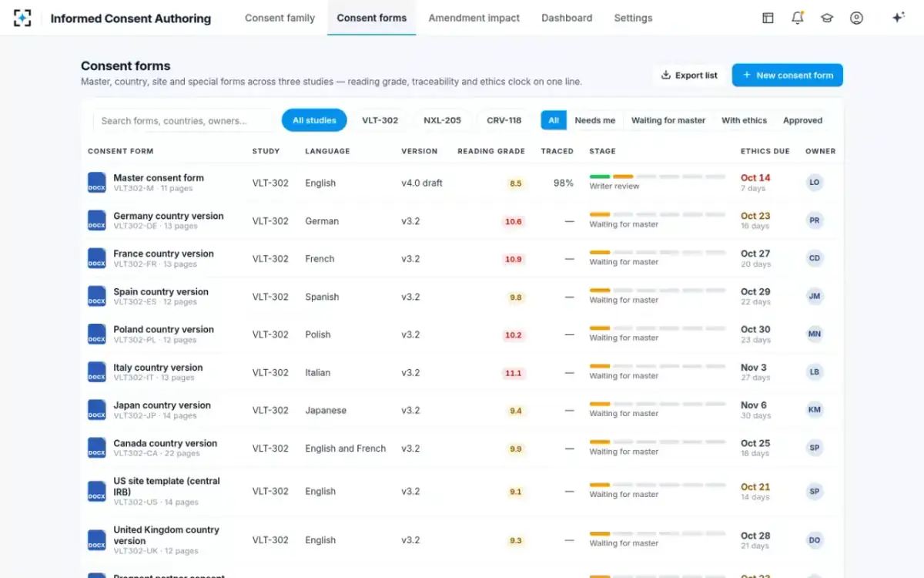Viewport: 924px width, 578px height.
Task: Sort by Owner column header
Action: [821, 151]
